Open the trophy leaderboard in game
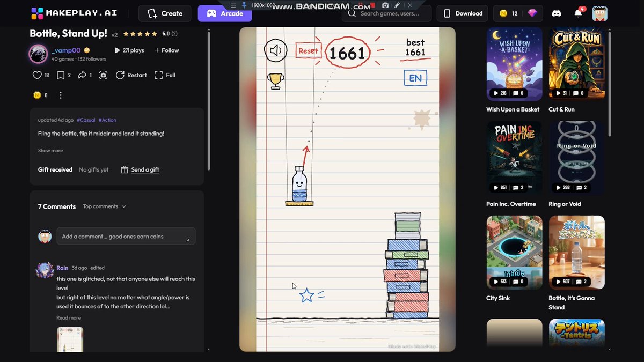This screenshot has width=644, height=362. tap(275, 81)
